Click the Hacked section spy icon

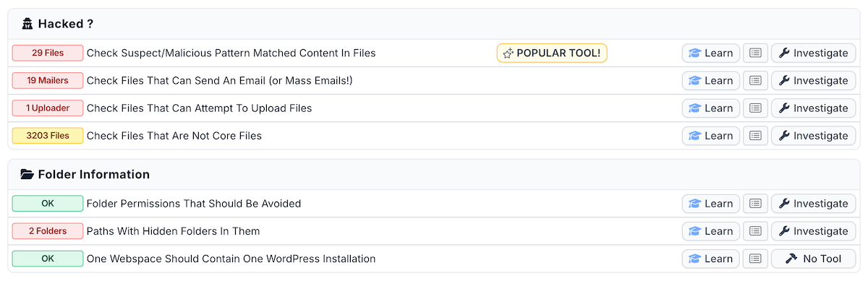27,24
